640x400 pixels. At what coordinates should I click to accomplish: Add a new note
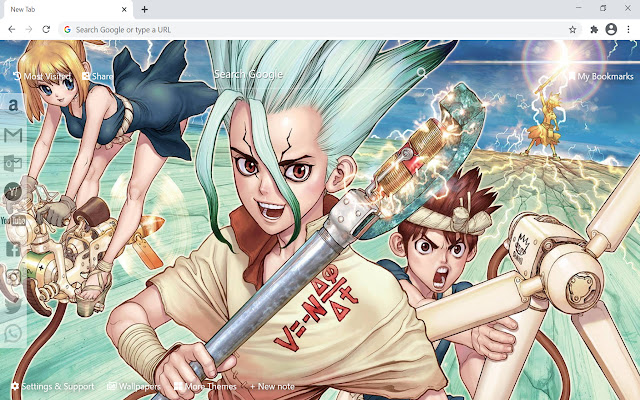click(x=272, y=386)
